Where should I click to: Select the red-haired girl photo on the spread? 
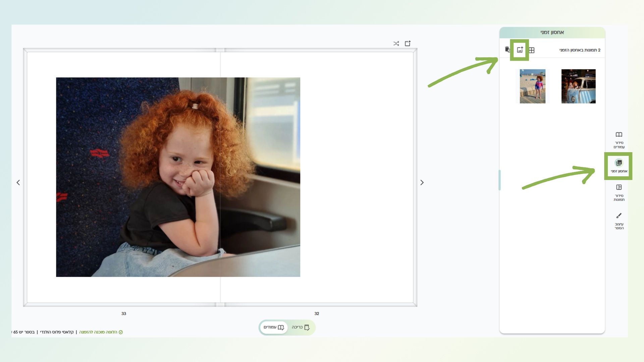coord(178,177)
